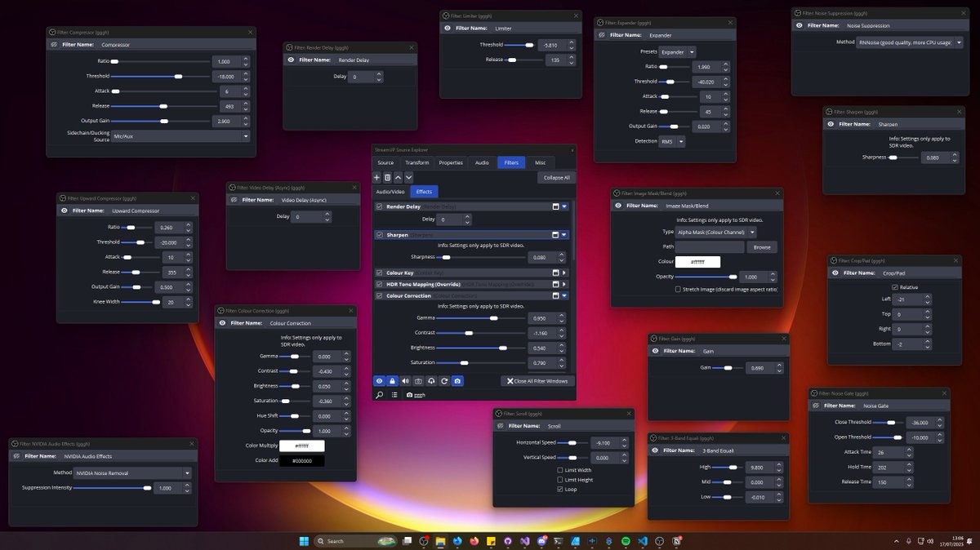
Task: Select the Audio/Video filters tab
Action: [x=390, y=192]
